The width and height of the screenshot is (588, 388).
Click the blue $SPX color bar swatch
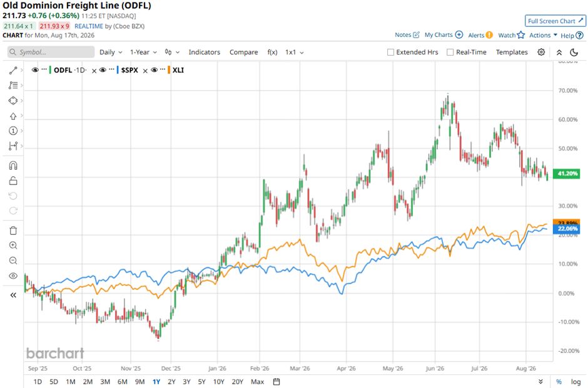point(118,70)
